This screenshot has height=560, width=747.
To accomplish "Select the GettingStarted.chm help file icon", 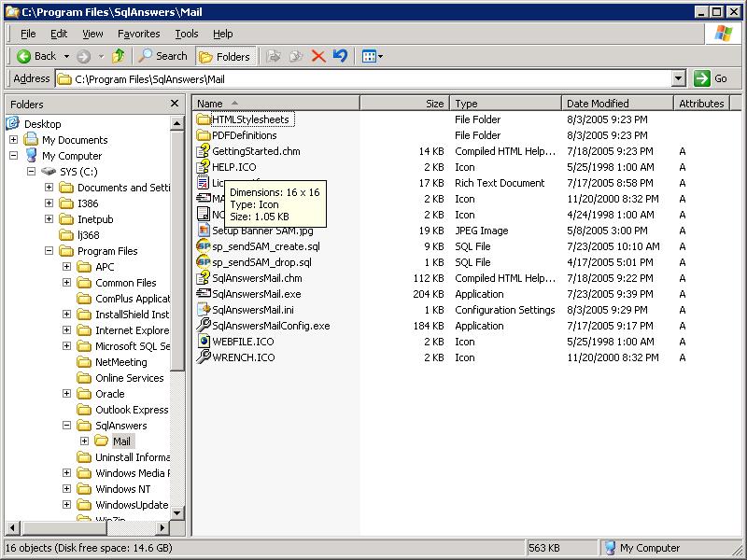I will [204, 151].
